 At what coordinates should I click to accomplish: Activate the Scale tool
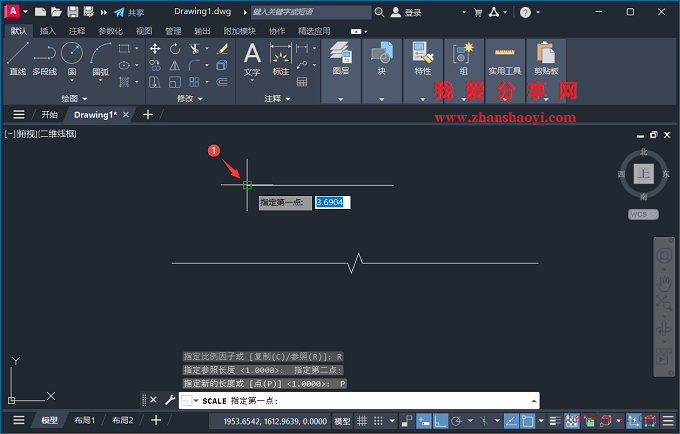click(175, 82)
